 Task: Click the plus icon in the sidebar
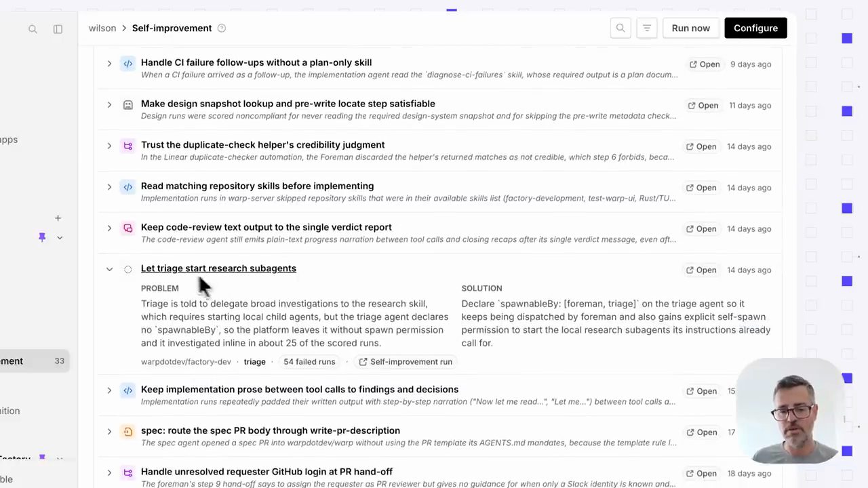[x=58, y=218]
